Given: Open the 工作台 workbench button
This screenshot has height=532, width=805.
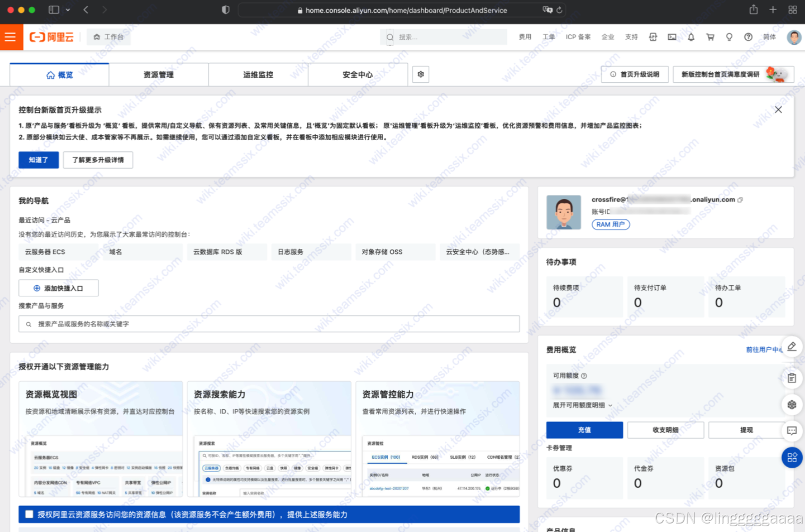Looking at the screenshot, I should pos(108,37).
